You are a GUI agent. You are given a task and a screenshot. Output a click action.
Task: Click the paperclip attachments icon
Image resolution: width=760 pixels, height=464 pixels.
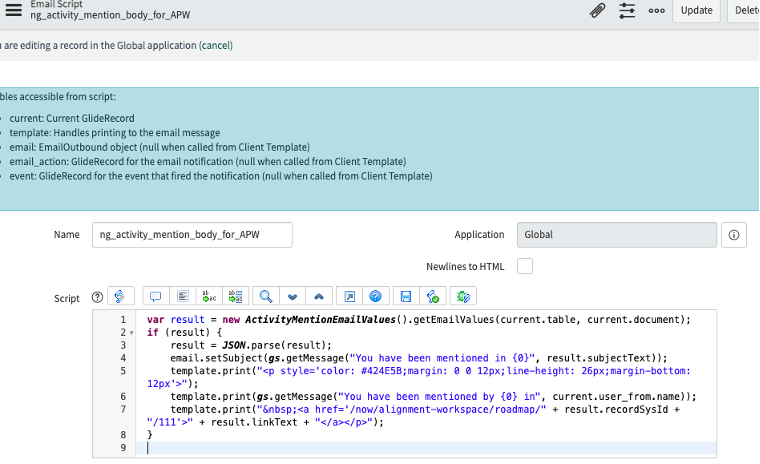(x=597, y=10)
